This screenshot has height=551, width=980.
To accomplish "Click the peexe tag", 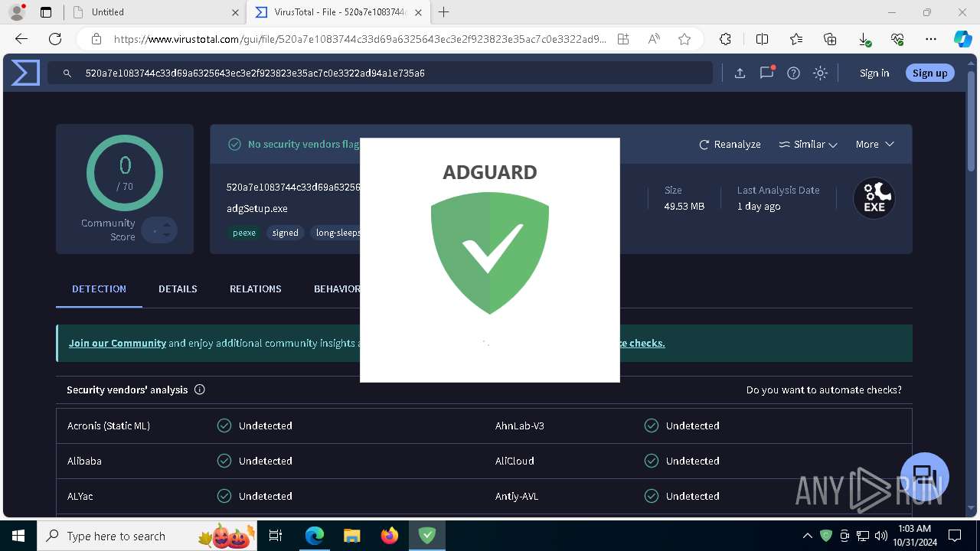I will click(x=244, y=233).
